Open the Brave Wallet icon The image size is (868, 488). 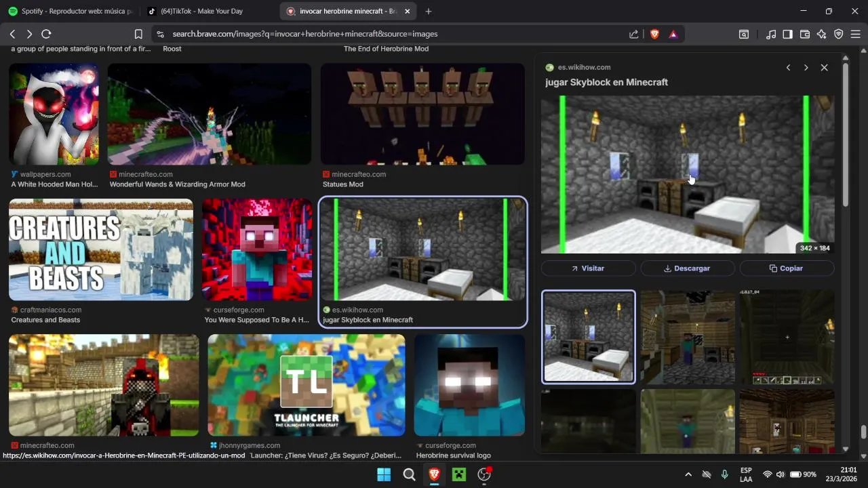805,34
